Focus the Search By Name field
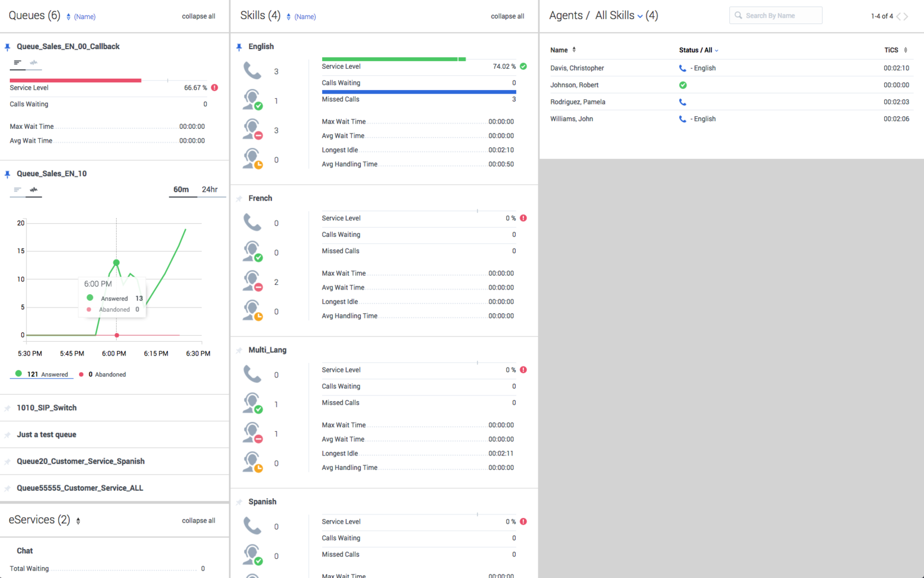The height and width of the screenshot is (578, 924). [x=776, y=16]
